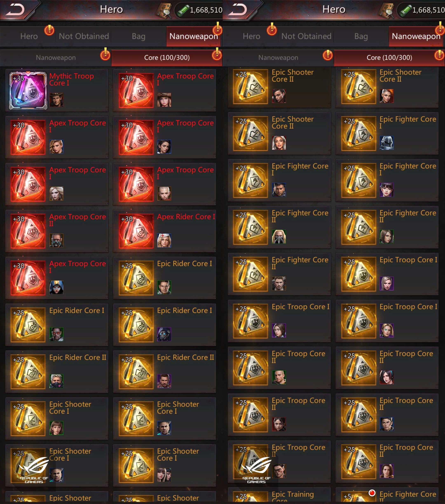The height and width of the screenshot is (504, 445).
Task: Select the +5 Epic Fighter Core II item
Action: click(x=387, y=496)
